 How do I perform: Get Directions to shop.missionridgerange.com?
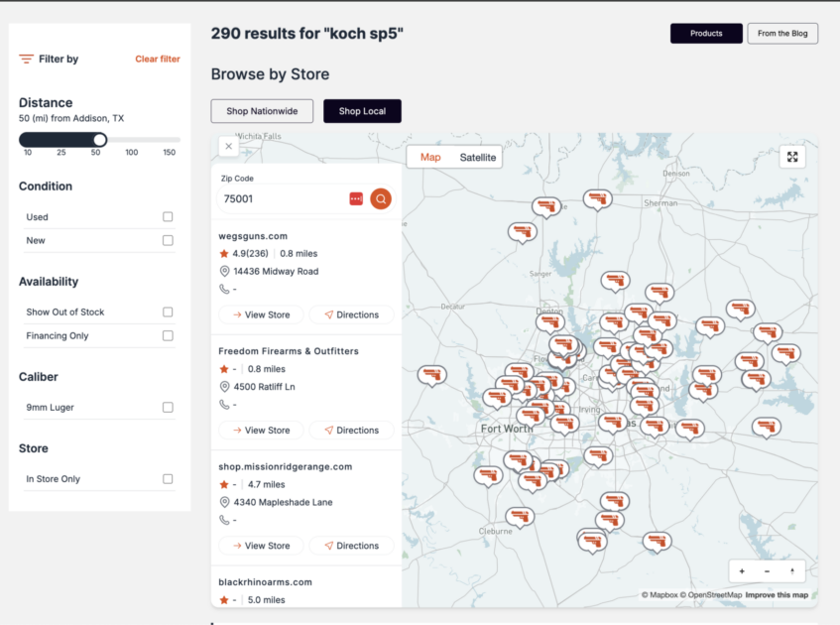pos(351,545)
